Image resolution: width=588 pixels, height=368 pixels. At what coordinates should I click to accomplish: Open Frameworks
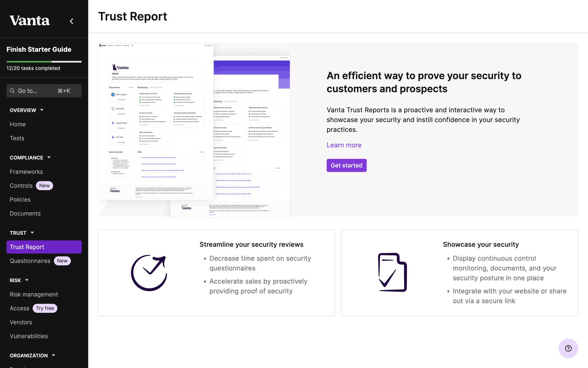click(26, 172)
